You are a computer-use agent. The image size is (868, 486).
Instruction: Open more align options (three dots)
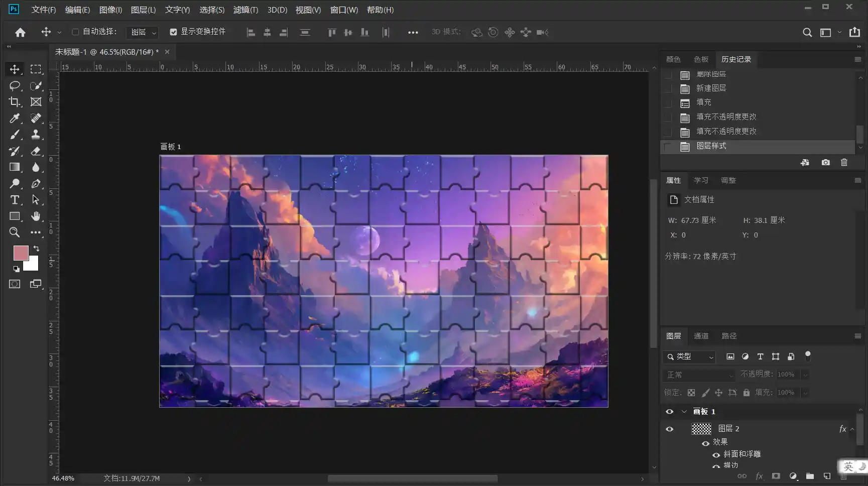pos(413,33)
